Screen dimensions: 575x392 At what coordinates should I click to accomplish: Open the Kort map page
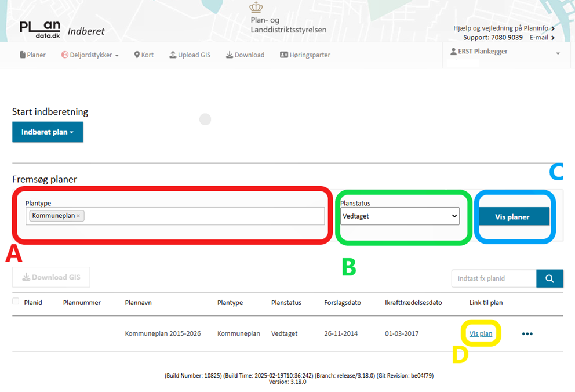(x=144, y=55)
